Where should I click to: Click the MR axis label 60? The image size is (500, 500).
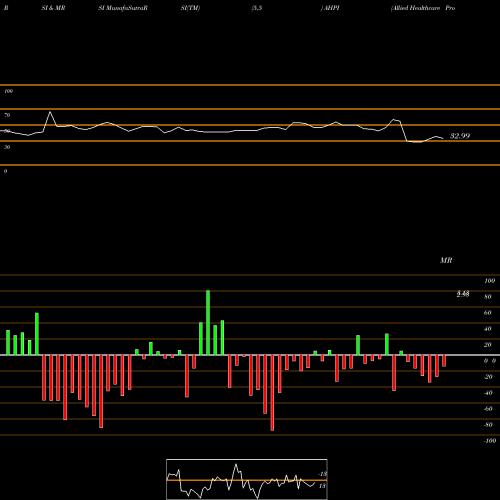[488, 313]
